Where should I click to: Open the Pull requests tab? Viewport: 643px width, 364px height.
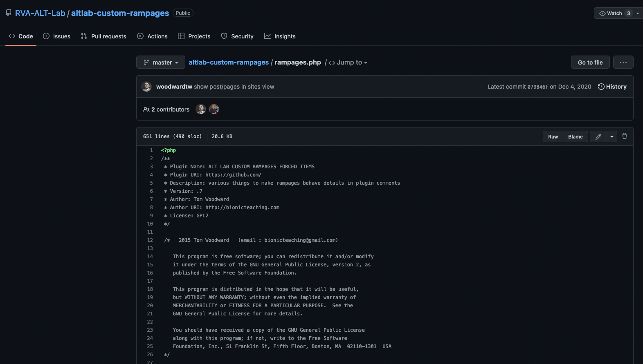(103, 36)
